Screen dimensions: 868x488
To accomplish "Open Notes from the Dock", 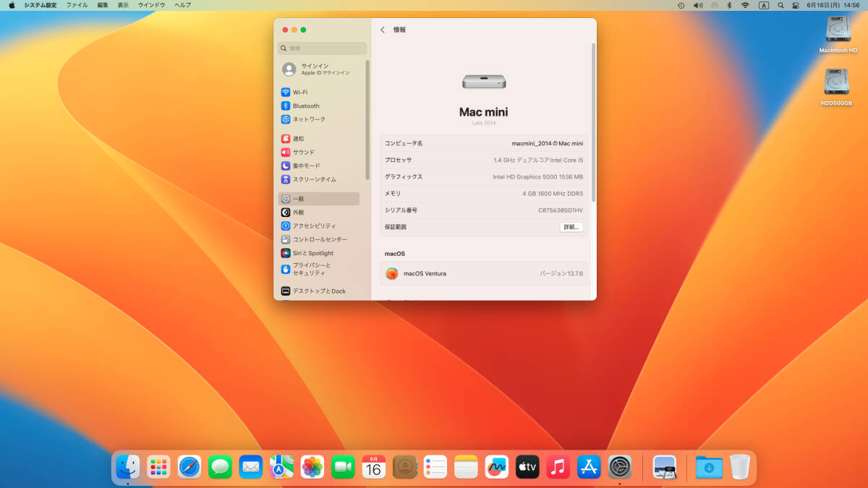I will pyautogui.click(x=466, y=467).
